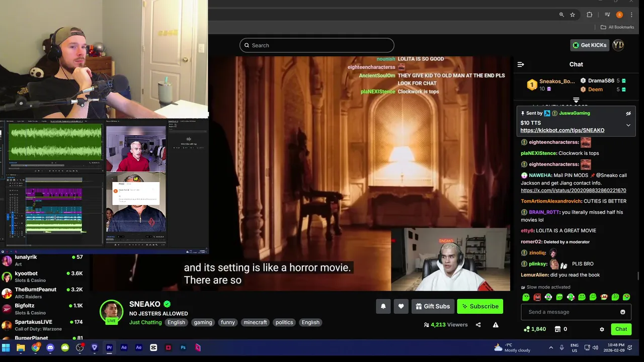Open the Get KICKs button
This screenshot has height=362, width=644.
[x=589, y=45]
